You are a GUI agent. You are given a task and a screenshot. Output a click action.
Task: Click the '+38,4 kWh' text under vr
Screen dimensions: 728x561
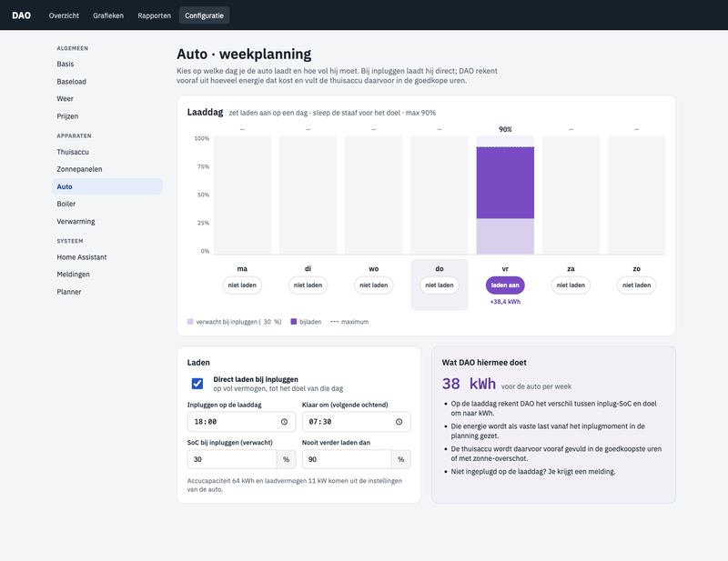(x=505, y=302)
